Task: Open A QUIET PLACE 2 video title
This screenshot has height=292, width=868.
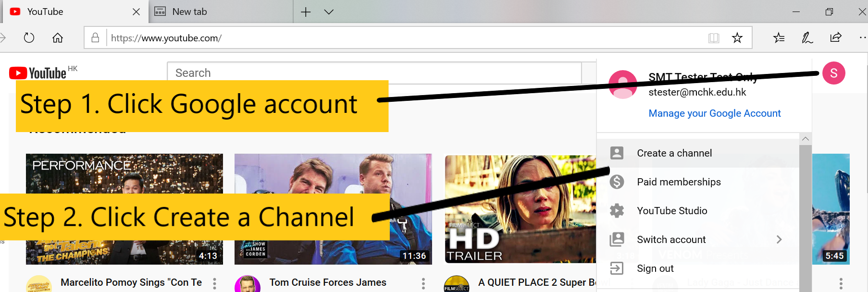Action: point(537,282)
